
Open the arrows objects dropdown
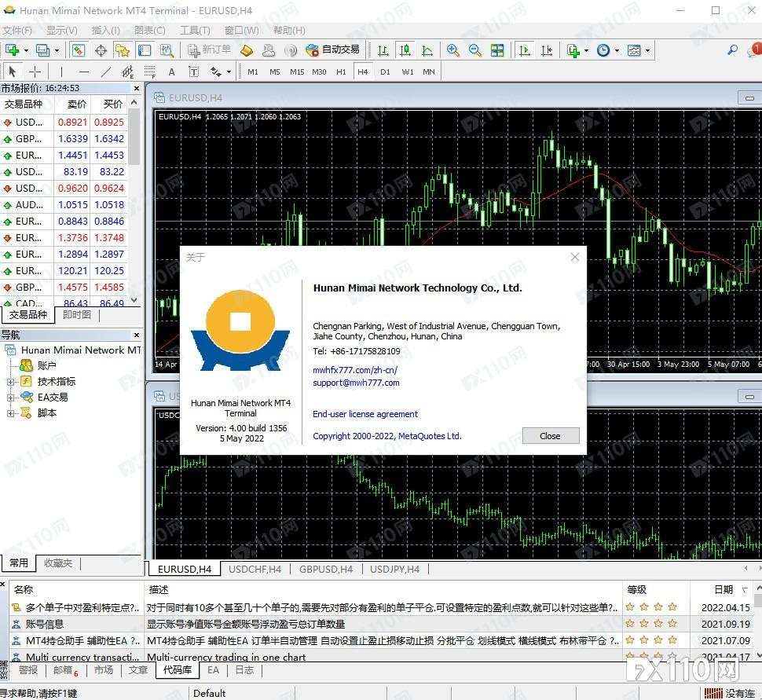pos(229,72)
